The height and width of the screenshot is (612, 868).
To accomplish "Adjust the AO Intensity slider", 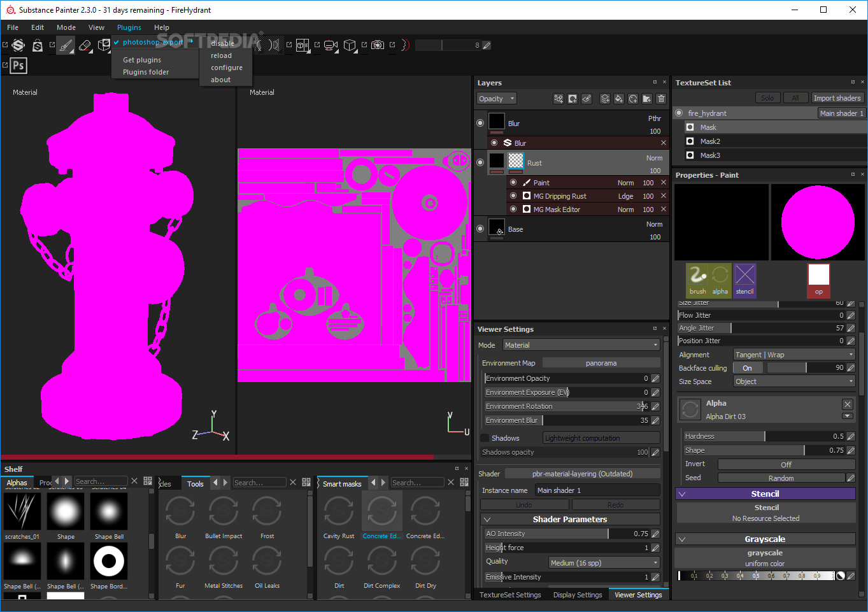I will point(567,534).
